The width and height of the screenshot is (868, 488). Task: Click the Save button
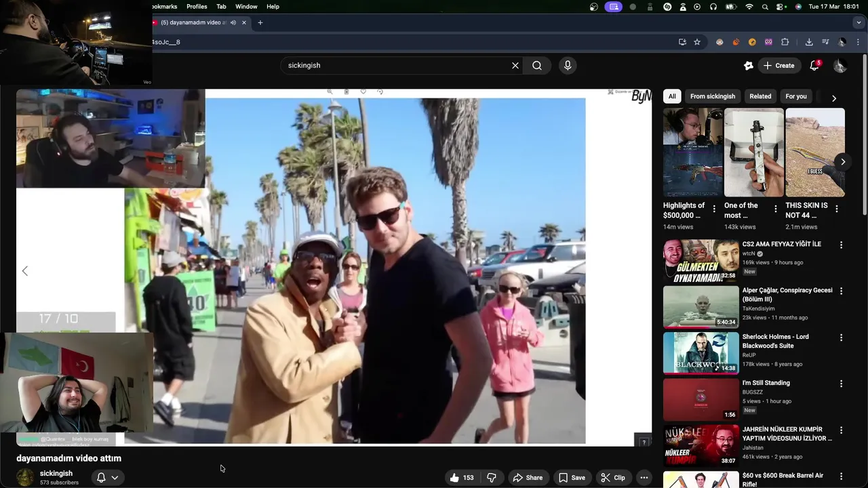click(x=572, y=478)
